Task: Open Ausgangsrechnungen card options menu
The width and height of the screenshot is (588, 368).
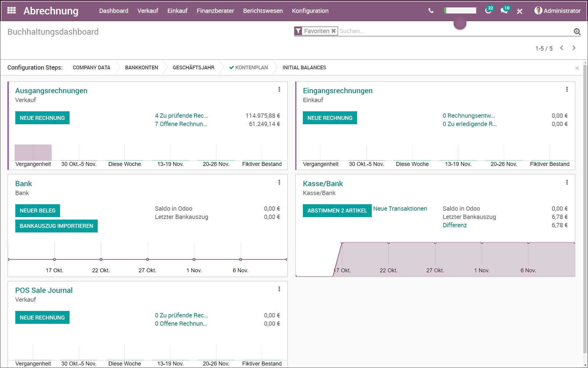Action: coord(279,89)
